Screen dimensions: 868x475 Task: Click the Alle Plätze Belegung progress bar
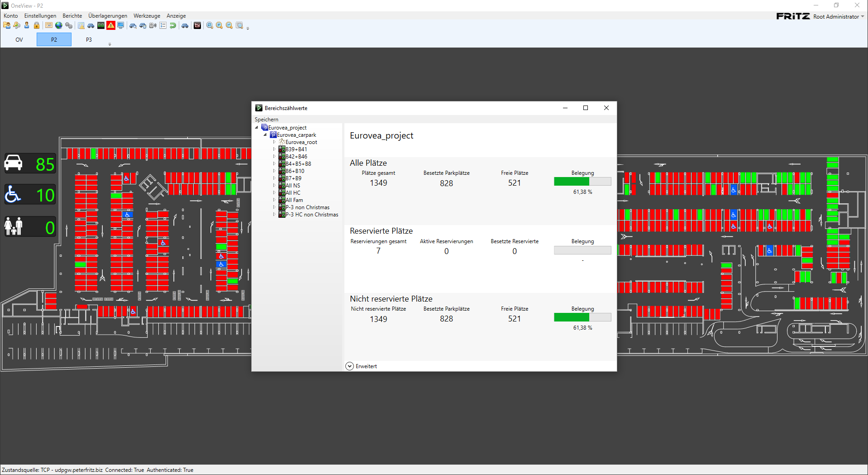(582, 181)
